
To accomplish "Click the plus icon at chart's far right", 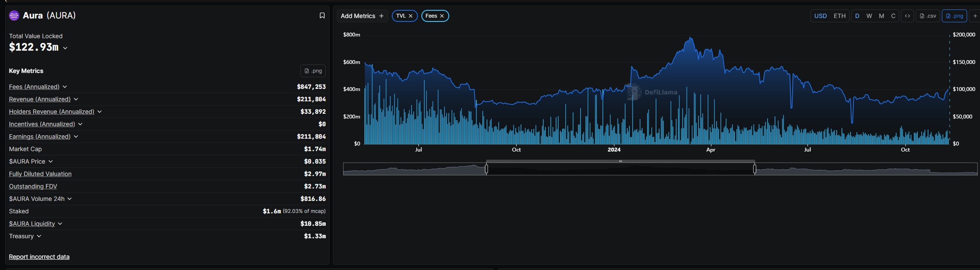I will coord(975,16).
